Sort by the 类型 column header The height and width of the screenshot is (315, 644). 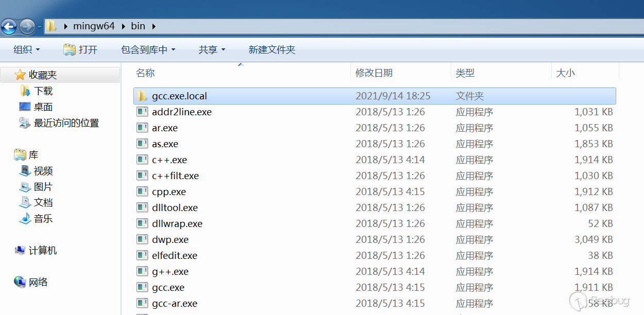[465, 73]
